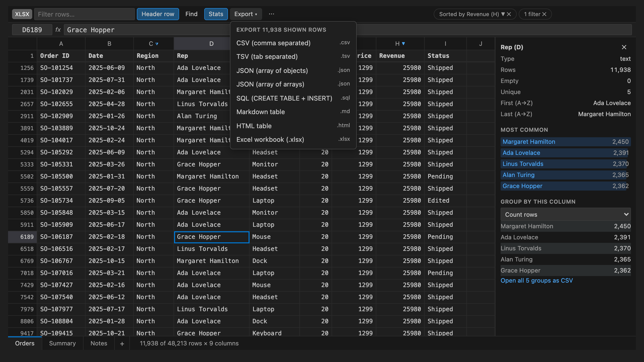Add a new sheet with the plus icon
The width and height of the screenshot is (644, 362).
122,344
